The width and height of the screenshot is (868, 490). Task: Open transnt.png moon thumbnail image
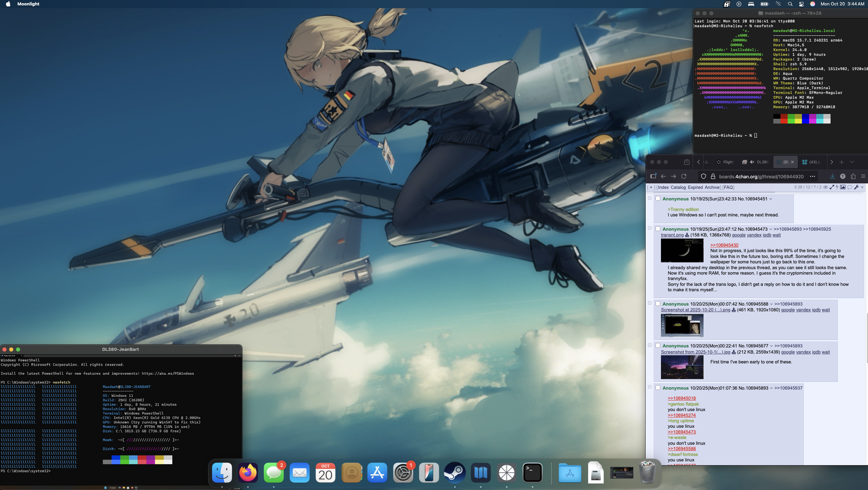pos(682,250)
